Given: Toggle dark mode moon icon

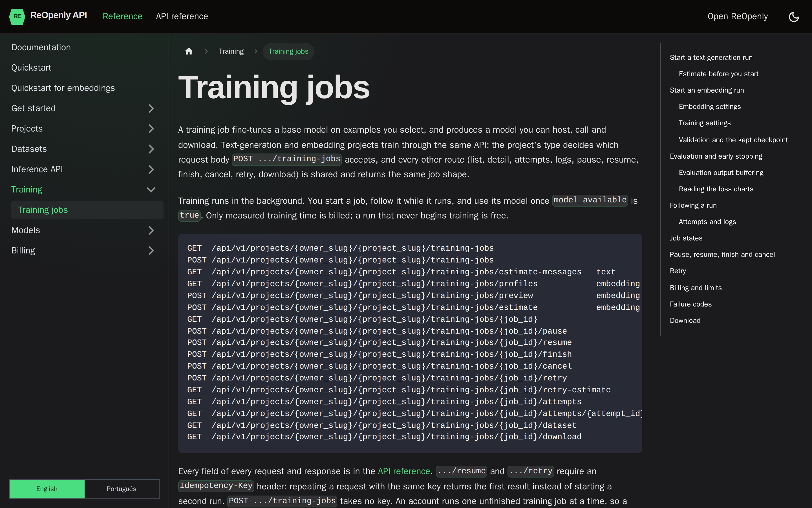Looking at the screenshot, I should (x=794, y=16).
